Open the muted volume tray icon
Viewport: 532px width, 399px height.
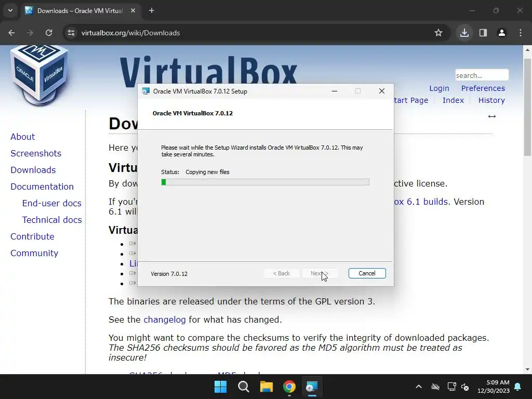465,387
